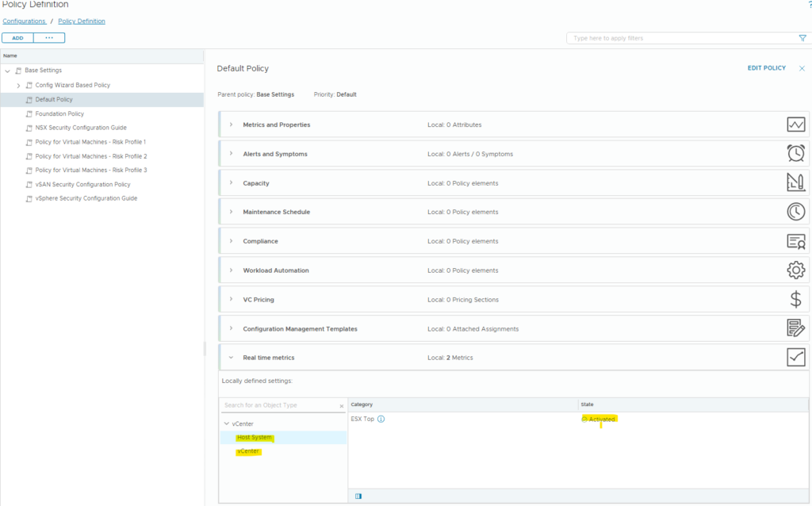812x506 pixels.
Task: Select Policy for Virtual Machines Risk Profile 2
Action: point(91,156)
